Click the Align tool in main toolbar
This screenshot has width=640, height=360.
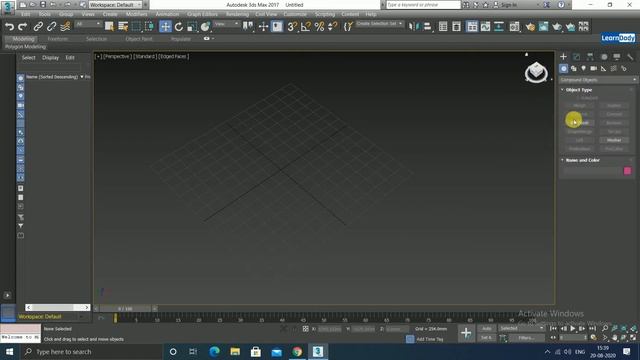427,27
